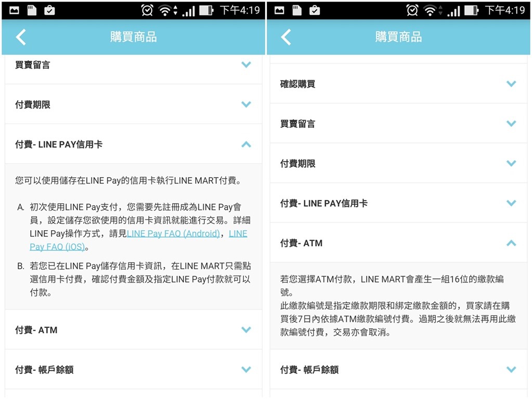Open LINE Pay FAQ (iOS) link

57,247
